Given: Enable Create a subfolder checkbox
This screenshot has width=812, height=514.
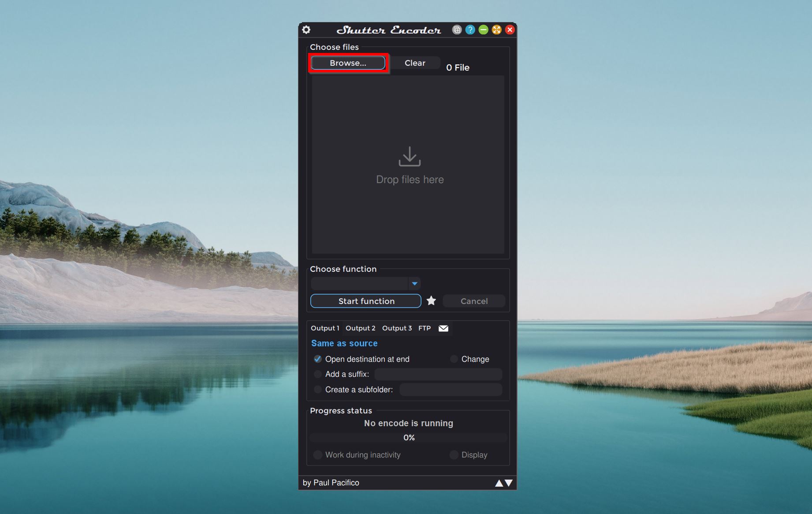Looking at the screenshot, I should point(317,390).
